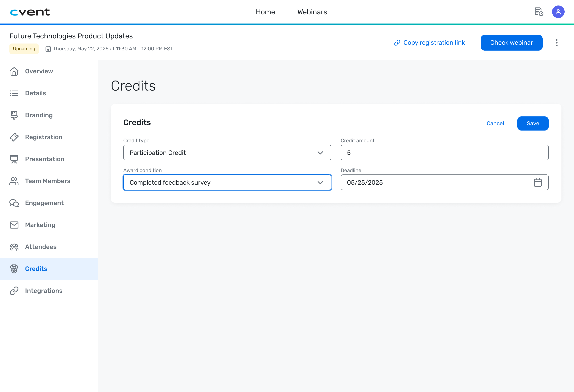574x392 pixels.
Task: Open the user profile avatar menu
Action: point(558,12)
